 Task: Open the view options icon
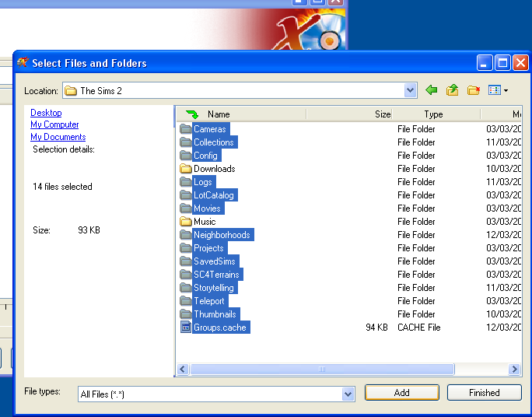(495, 90)
